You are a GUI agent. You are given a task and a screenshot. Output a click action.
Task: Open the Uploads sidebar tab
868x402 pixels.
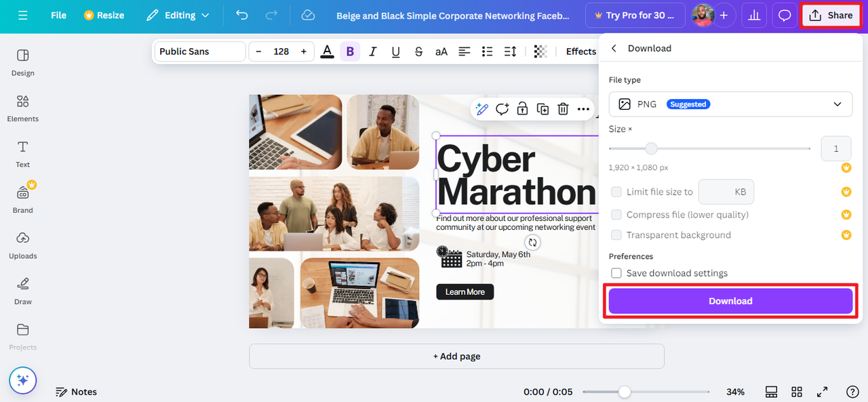click(23, 245)
